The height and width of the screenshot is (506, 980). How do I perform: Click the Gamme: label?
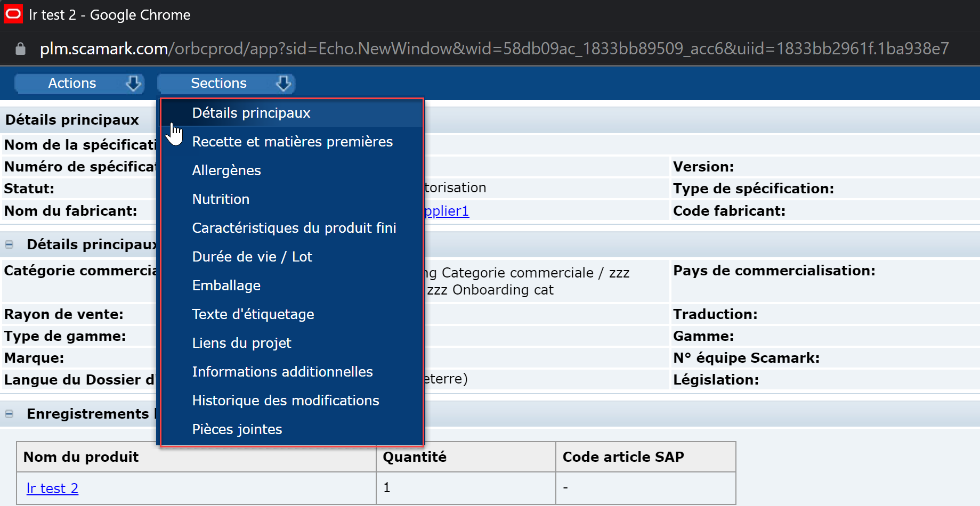703,336
